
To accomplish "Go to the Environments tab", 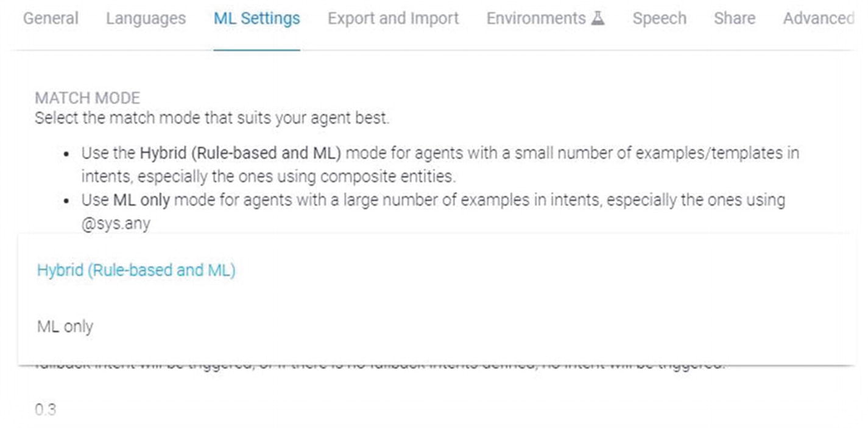I will click(536, 18).
